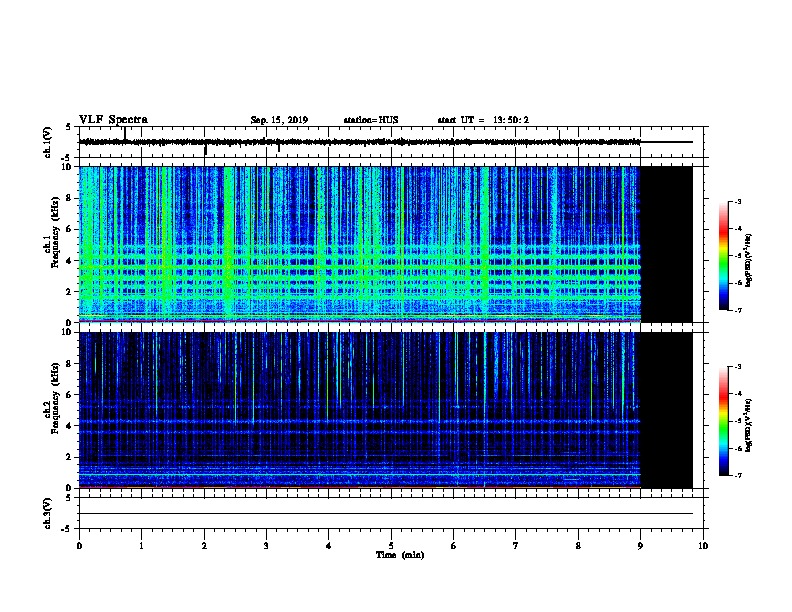
Task: Click time axis tick label '10'
Action: click(x=703, y=546)
